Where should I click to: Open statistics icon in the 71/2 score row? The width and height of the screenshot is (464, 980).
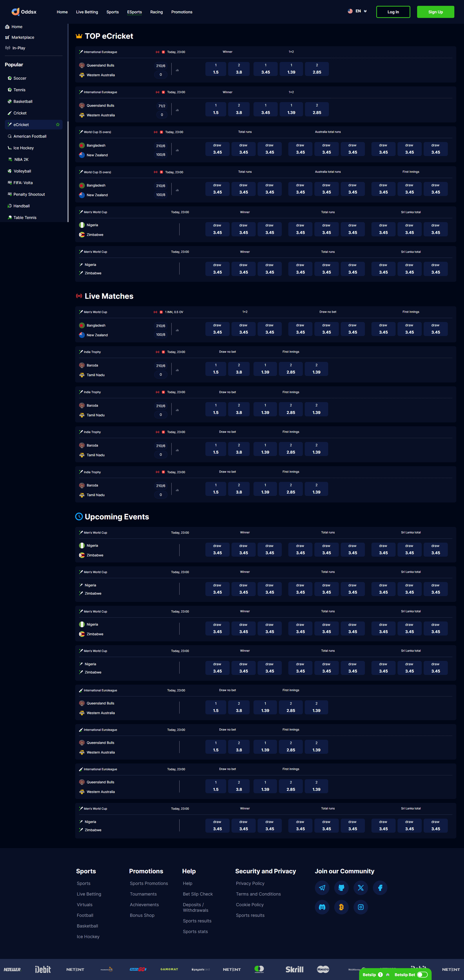point(177,110)
